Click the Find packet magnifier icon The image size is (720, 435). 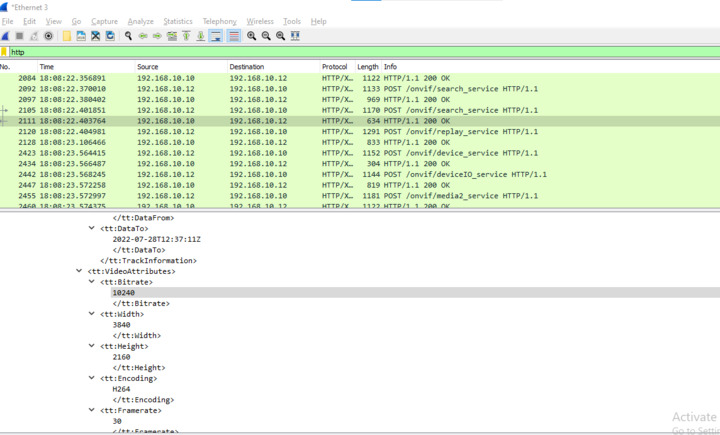click(x=128, y=36)
